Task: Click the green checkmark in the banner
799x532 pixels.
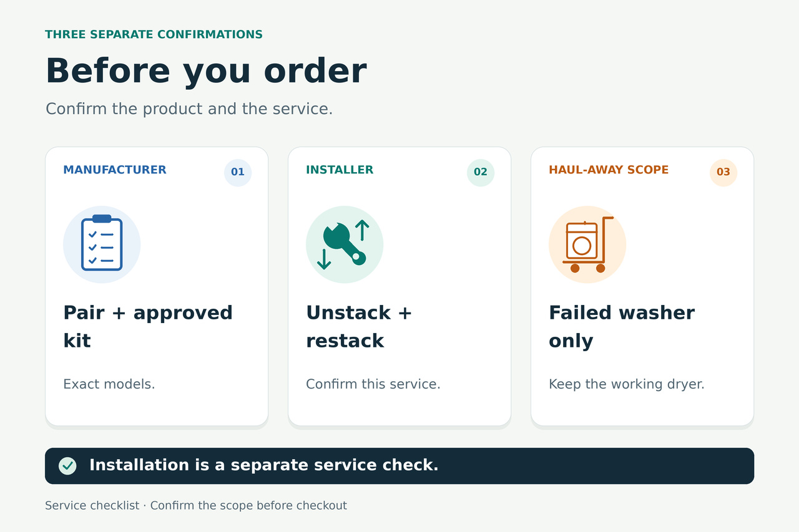Action: pos(67,466)
